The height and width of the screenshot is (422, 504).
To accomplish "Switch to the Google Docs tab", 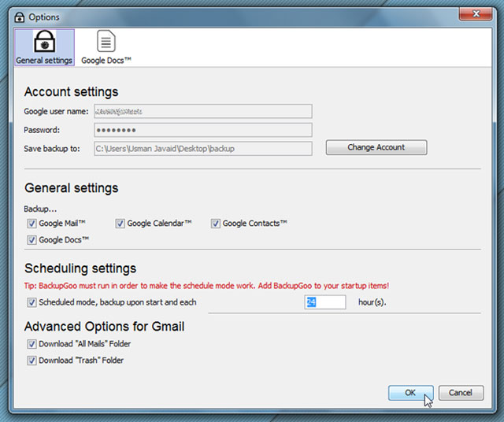I will 106,47.
